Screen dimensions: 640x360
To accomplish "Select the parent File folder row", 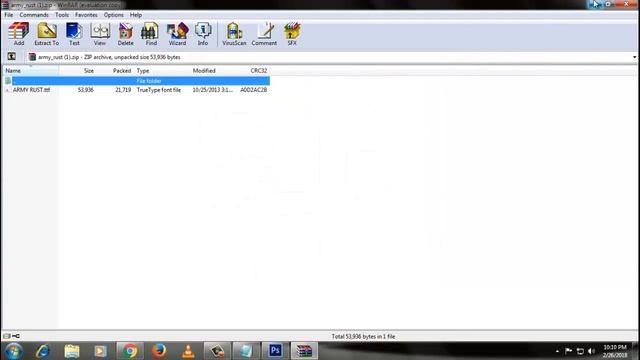I will pos(137,81).
